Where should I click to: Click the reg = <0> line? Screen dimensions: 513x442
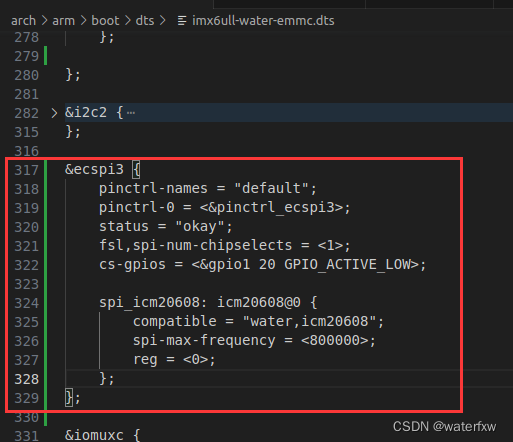point(174,360)
